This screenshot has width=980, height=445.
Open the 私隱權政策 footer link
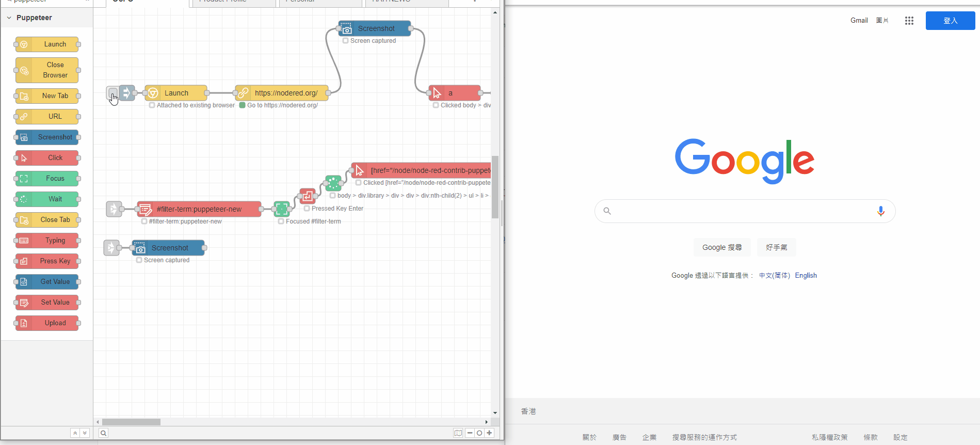point(830,437)
